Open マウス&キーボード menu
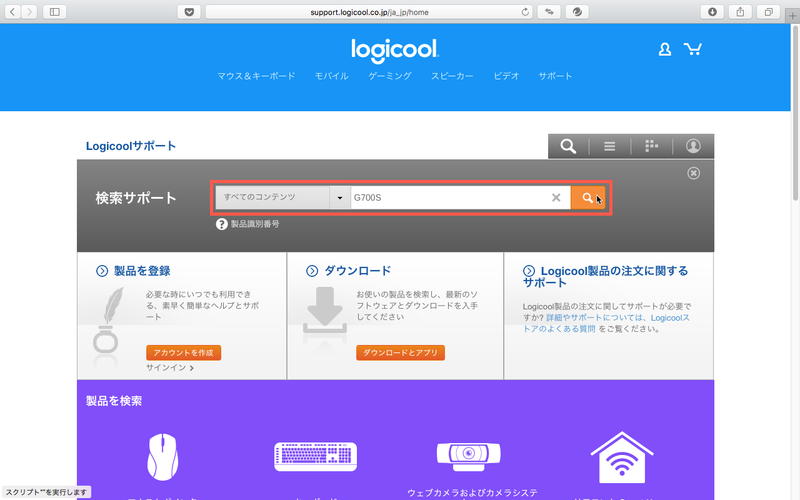 [x=256, y=76]
